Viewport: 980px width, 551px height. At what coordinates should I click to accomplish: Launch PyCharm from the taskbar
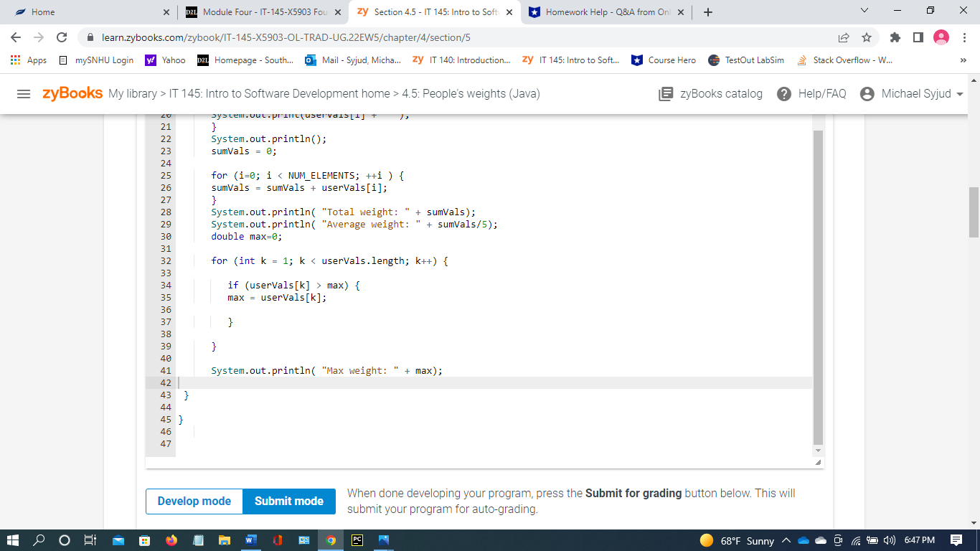tap(358, 540)
